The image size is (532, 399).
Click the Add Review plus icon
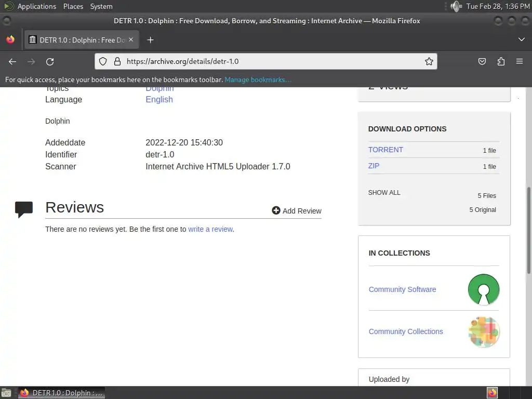tap(276, 210)
